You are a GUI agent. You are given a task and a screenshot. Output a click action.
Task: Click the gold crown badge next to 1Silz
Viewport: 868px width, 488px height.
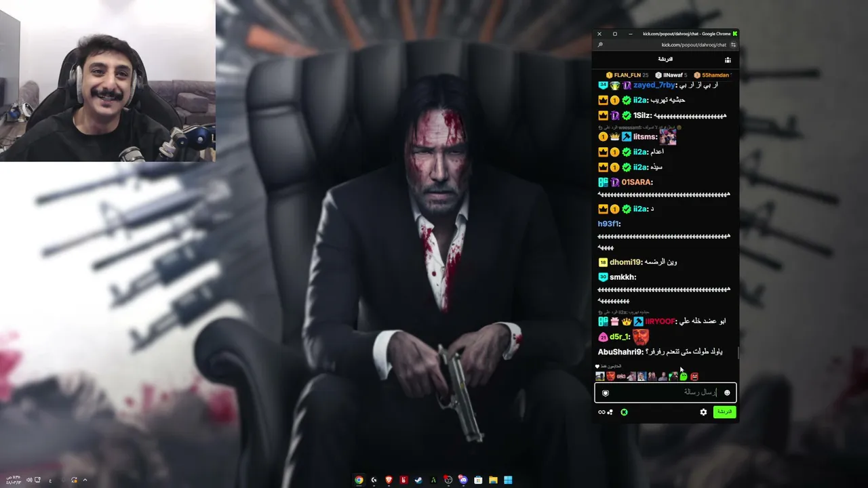[x=603, y=116]
